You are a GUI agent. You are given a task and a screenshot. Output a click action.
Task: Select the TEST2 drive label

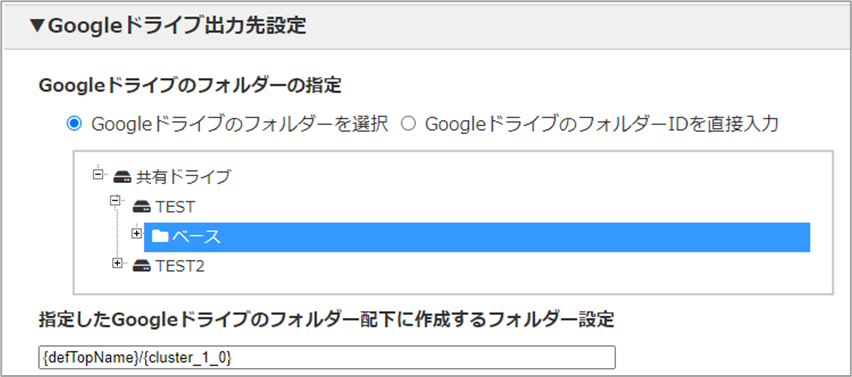(180, 267)
